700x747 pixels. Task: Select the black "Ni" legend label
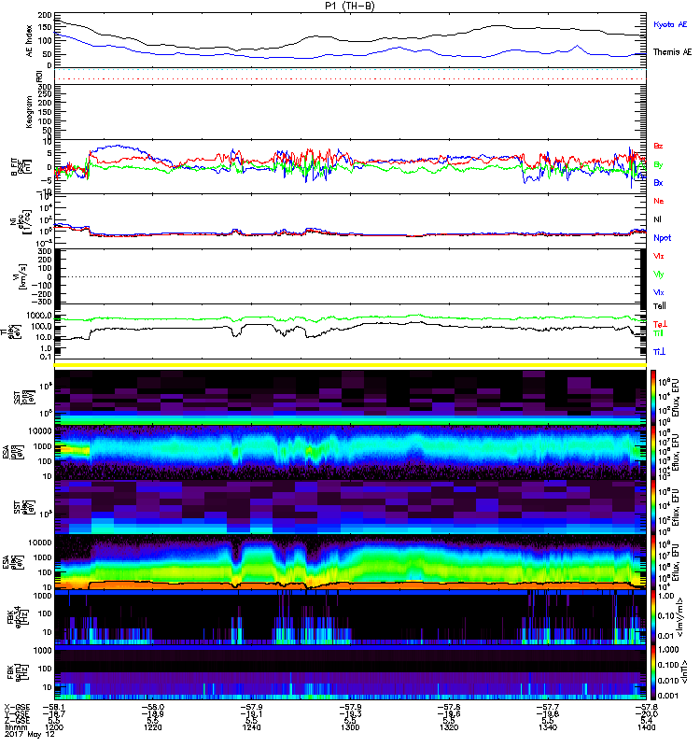pos(657,219)
